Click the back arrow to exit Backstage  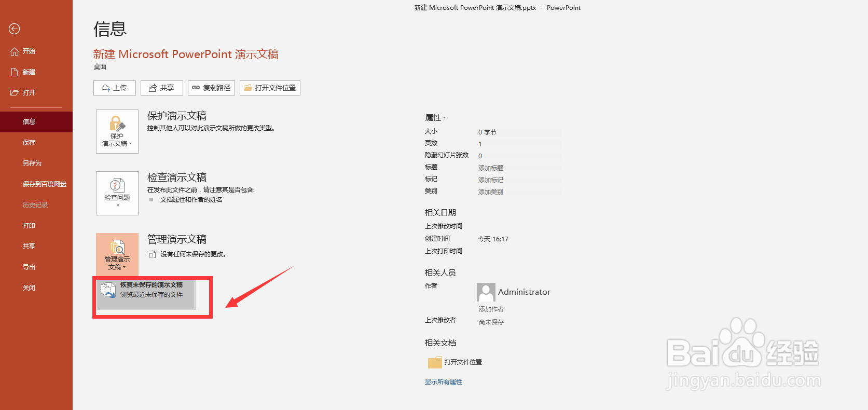pos(14,29)
